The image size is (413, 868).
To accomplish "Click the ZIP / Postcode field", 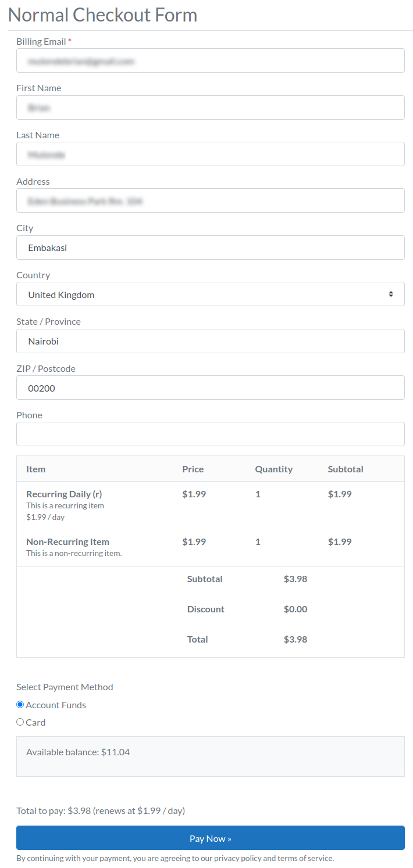I will 210,388.
